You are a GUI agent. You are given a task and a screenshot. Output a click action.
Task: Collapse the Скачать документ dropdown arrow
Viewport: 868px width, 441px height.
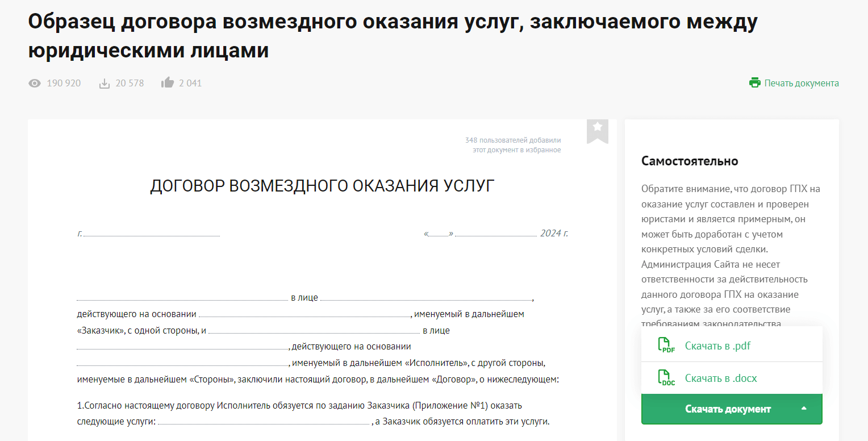click(804, 409)
